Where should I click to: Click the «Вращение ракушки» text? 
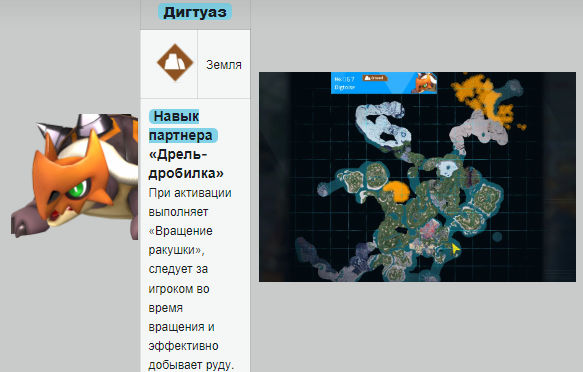181,240
